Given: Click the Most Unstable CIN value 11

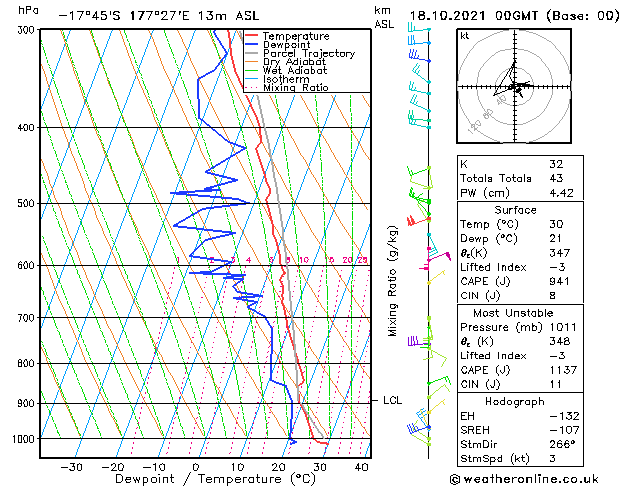Looking at the screenshot, I should click(556, 385).
